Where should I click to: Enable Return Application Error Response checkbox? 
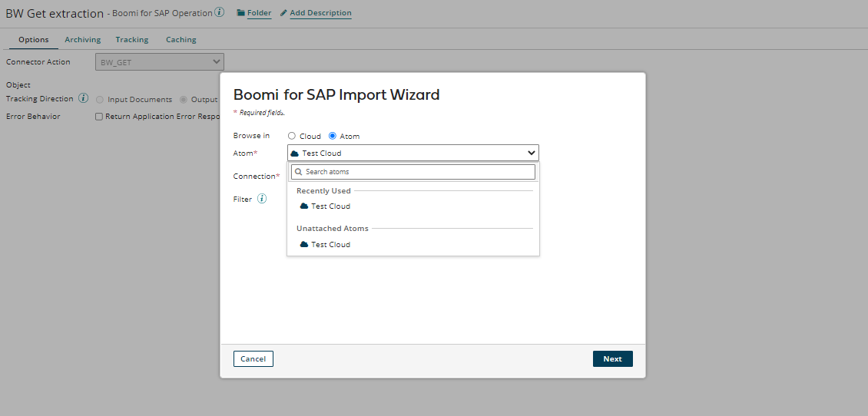point(99,117)
